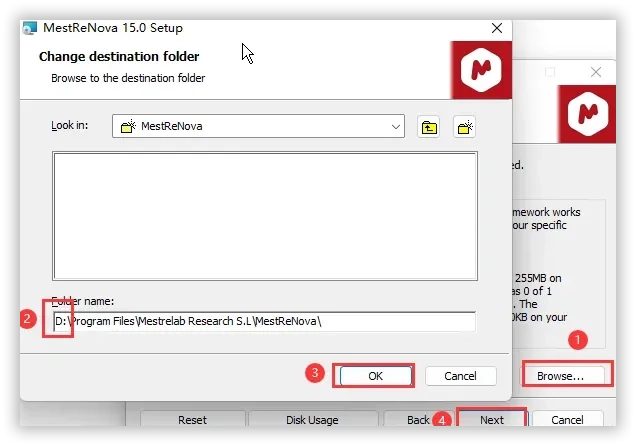Close the MestReNova 15.0 Setup dialog
This screenshot has height=446, width=636.
pyautogui.click(x=497, y=28)
